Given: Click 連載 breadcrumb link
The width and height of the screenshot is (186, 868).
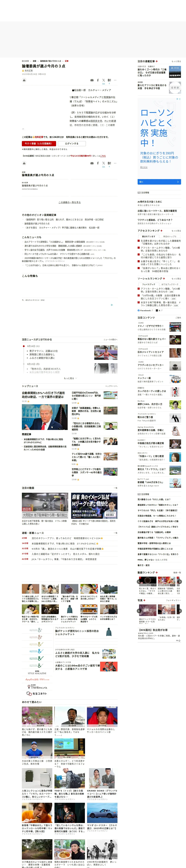Looking at the screenshot, I should click(x=34, y=61).
